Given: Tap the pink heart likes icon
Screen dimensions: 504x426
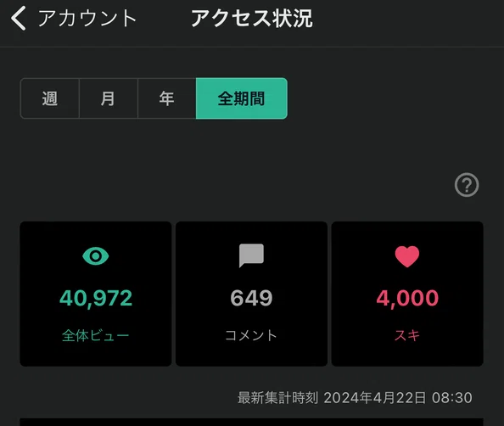Looking at the screenshot, I should click(407, 256).
